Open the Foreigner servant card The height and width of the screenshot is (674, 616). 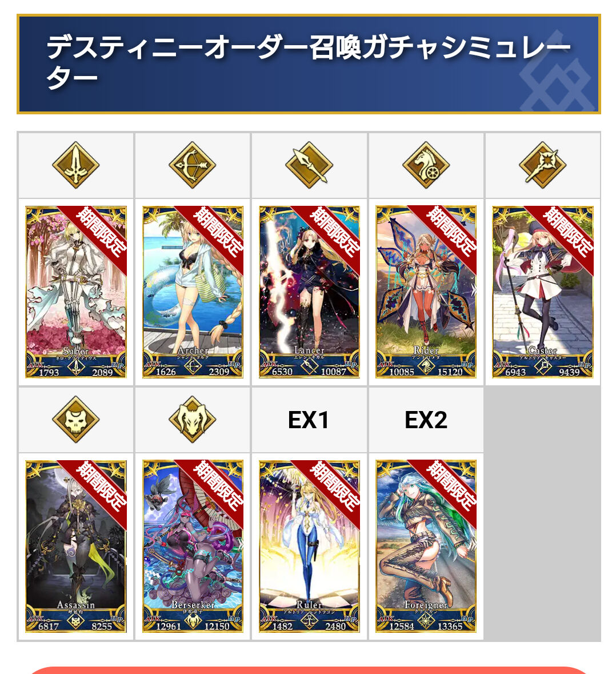(426, 547)
